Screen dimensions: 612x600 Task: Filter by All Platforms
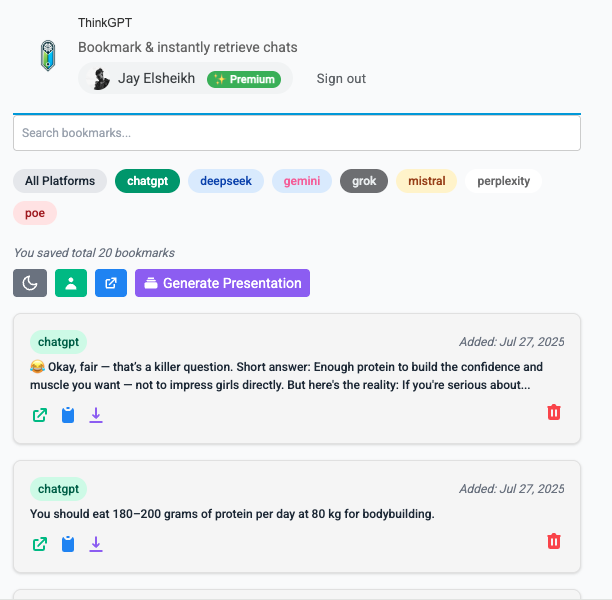tap(60, 181)
